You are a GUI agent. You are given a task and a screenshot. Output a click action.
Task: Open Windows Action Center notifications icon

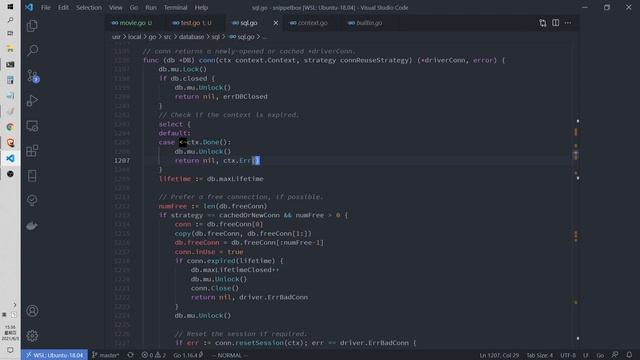coord(10,350)
